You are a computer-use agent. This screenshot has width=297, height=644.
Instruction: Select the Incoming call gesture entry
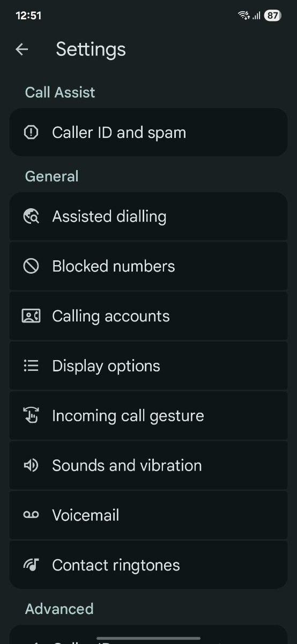[x=148, y=416]
